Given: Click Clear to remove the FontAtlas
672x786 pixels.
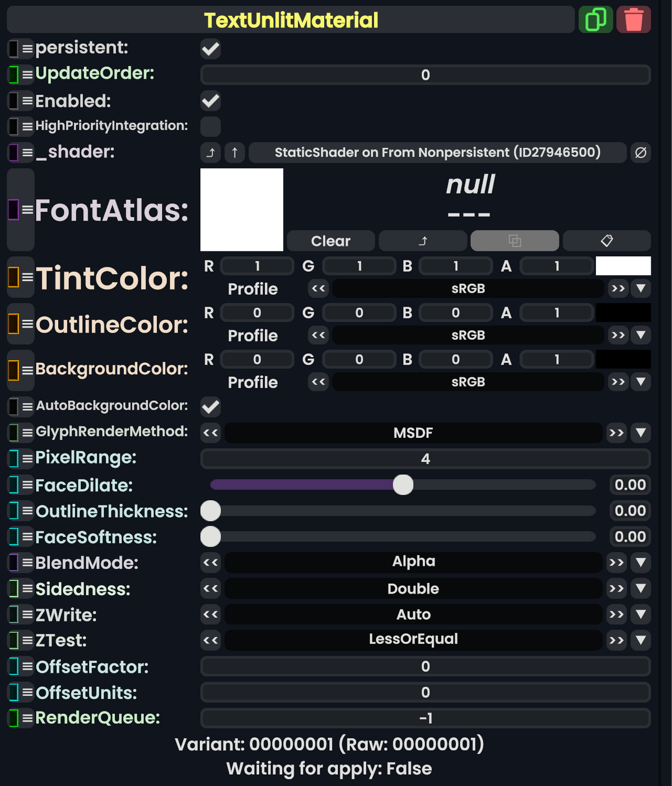Looking at the screenshot, I should pos(330,241).
